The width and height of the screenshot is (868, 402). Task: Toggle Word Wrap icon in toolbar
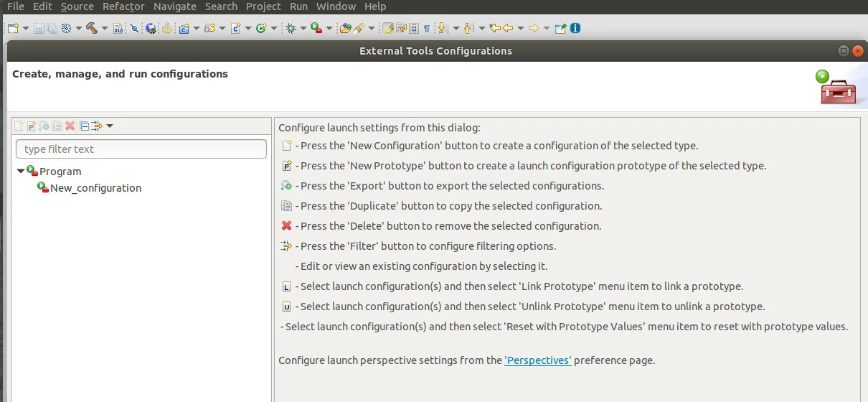402,29
